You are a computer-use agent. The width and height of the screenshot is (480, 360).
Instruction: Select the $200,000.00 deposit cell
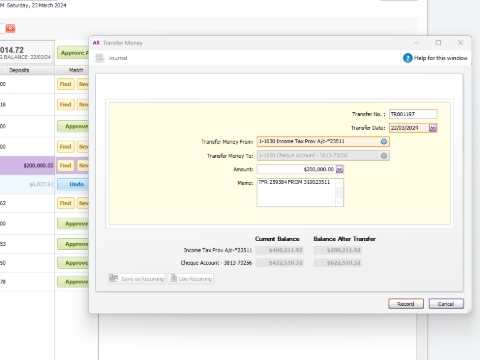coord(27,165)
